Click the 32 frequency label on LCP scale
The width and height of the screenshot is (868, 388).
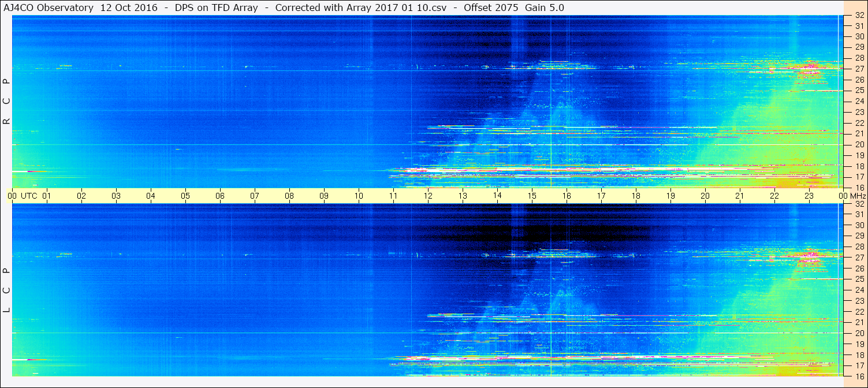(x=859, y=203)
